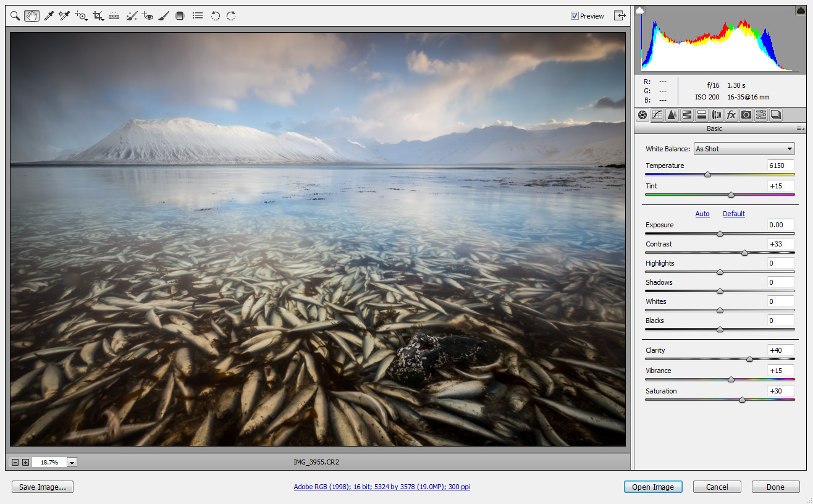Click the Contrast value field +33
Viewport: 813px width, 504px height.
tap(781, 244)
